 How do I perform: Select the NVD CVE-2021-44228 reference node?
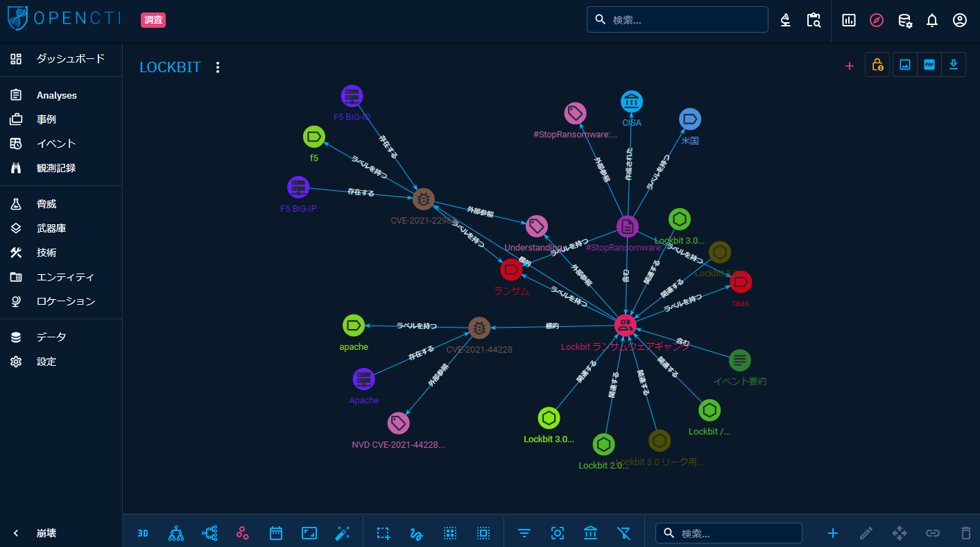[x=398, y=423]
